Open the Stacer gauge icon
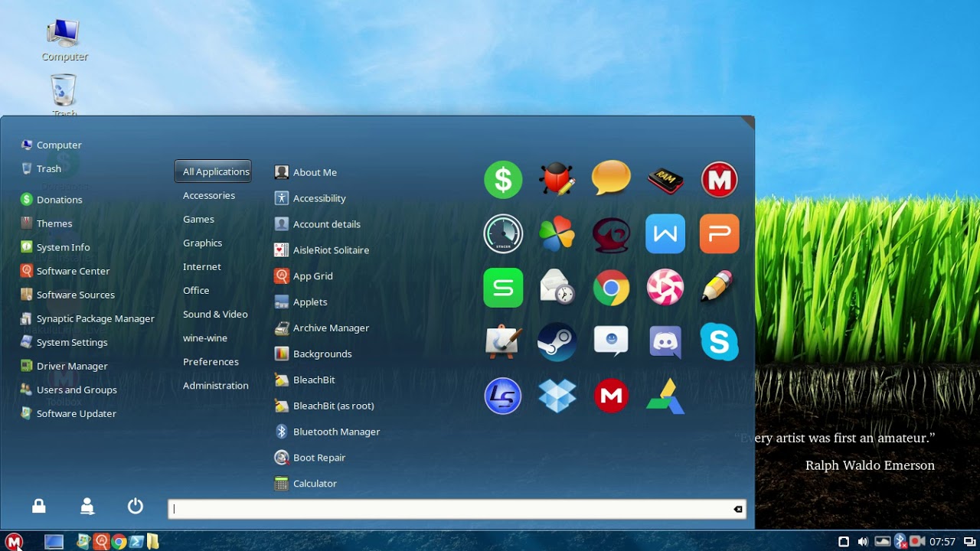 coord(503,233)
